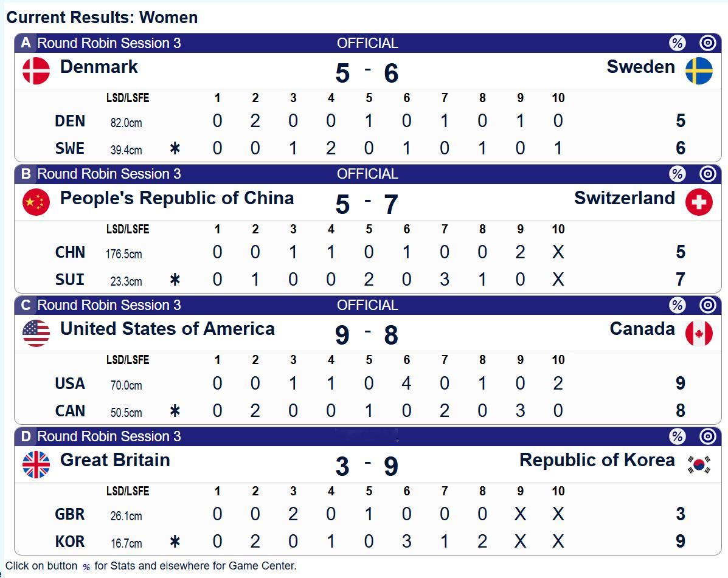728x578 pixels.
Task: Click the sheet A label
Action: (x=25, y=43)
